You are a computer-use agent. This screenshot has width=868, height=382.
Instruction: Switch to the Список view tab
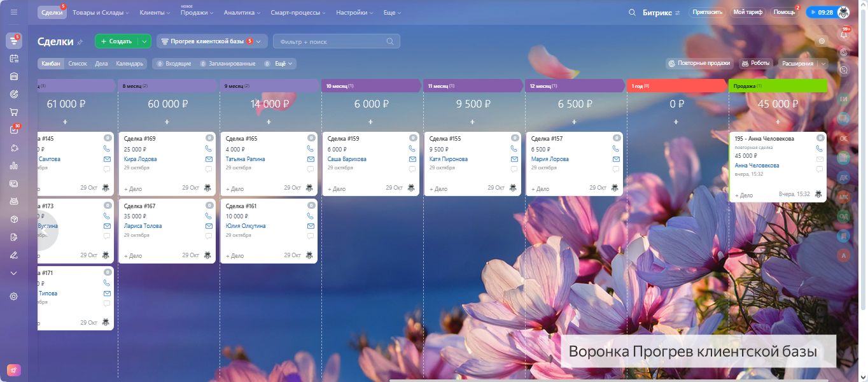[x=78, y=64]
